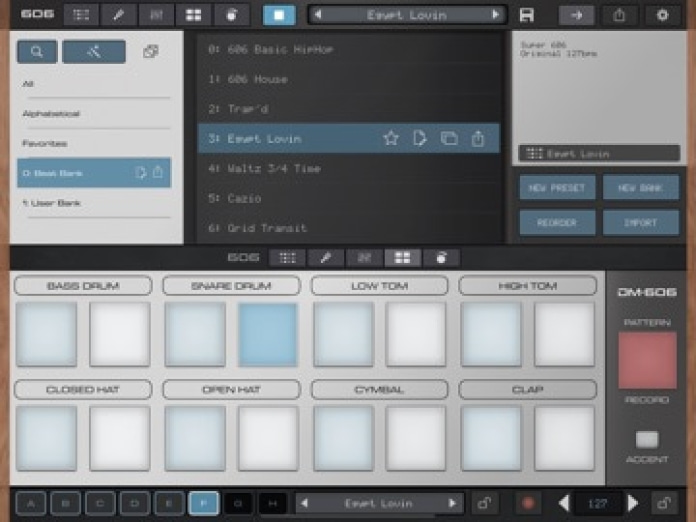Open sequencer grid tab in lower 606 bar
Image resolution: width=696 pixels, height=522 pixels.
pyautogui.click(x=287, y=257)
